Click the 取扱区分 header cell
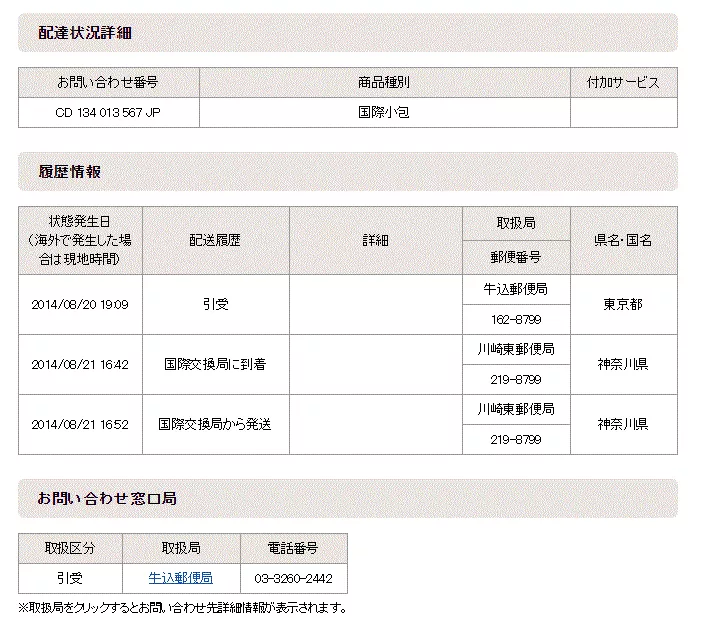Image resolution: width=701 pixels, height=618 pixels. pos(70,548)
